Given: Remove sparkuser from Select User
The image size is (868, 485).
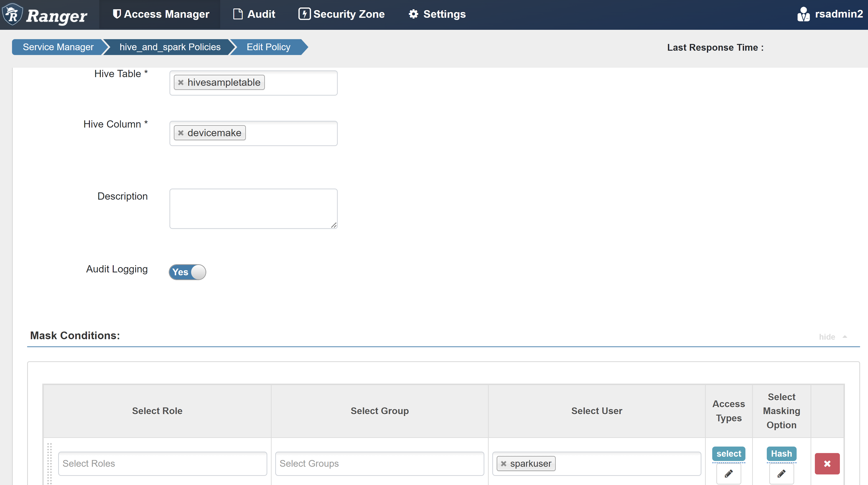Looking at the screenshot, I should [503, 464].
